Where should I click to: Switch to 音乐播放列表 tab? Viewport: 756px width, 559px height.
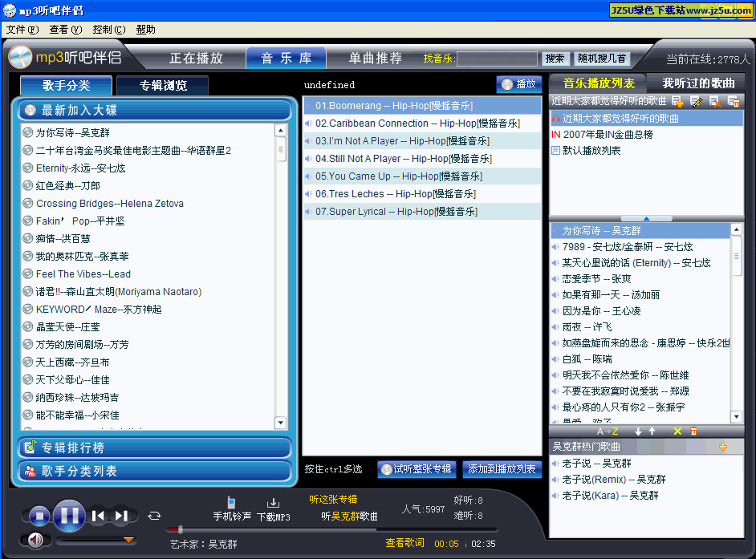coord(599,83)
